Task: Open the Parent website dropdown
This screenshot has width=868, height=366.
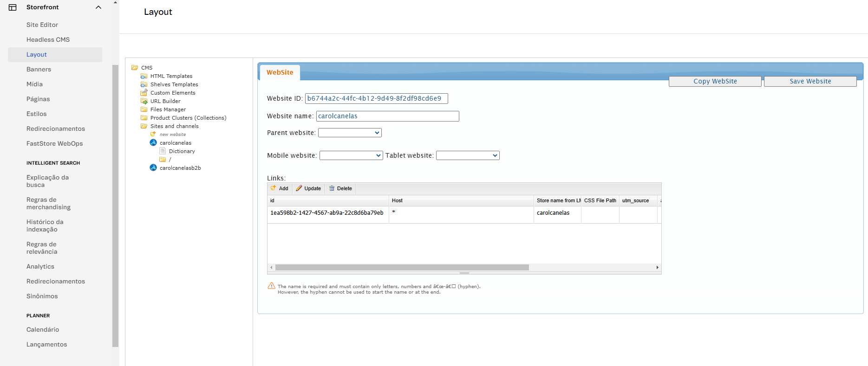Action: click(x=349, y=133)
